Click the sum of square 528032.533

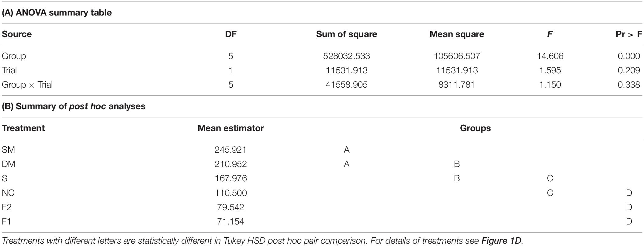point(347,56)
